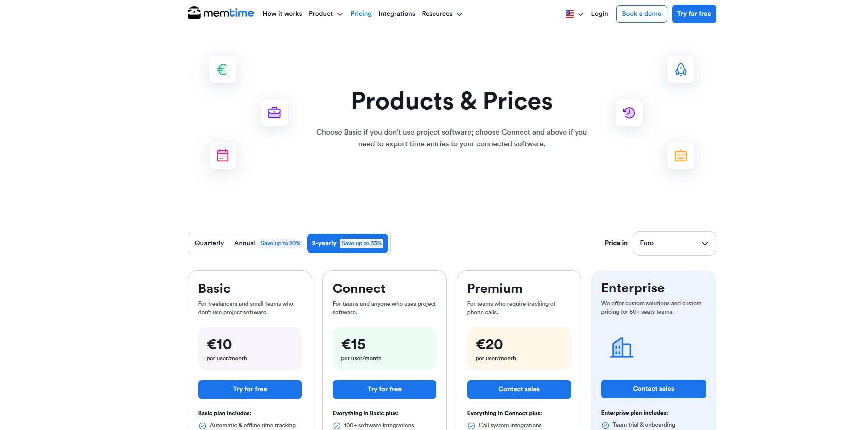The width and height of the screenshot is (868, 430).
Task: Click the Book a demo button
Action: 642,14
